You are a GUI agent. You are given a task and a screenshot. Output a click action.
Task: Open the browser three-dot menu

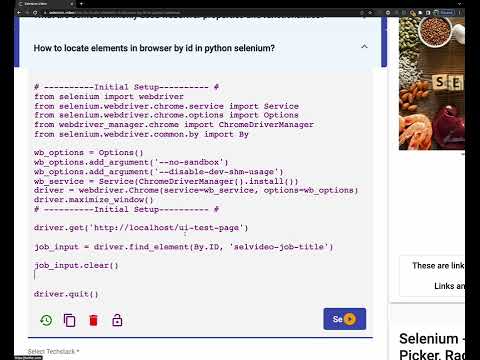pyautogui.click(x=460, y=12)
